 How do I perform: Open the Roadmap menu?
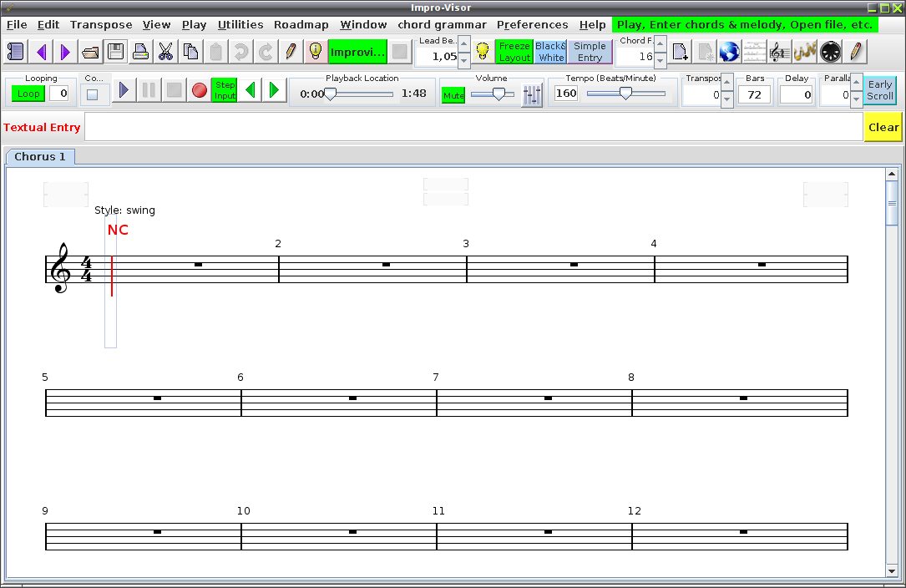click(301, 25)
